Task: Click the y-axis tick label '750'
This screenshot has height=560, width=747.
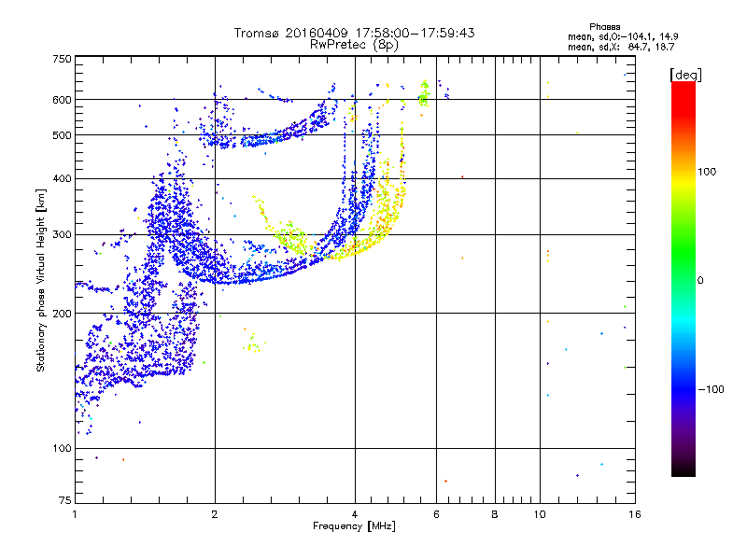Action: click(x=62, y=59)
